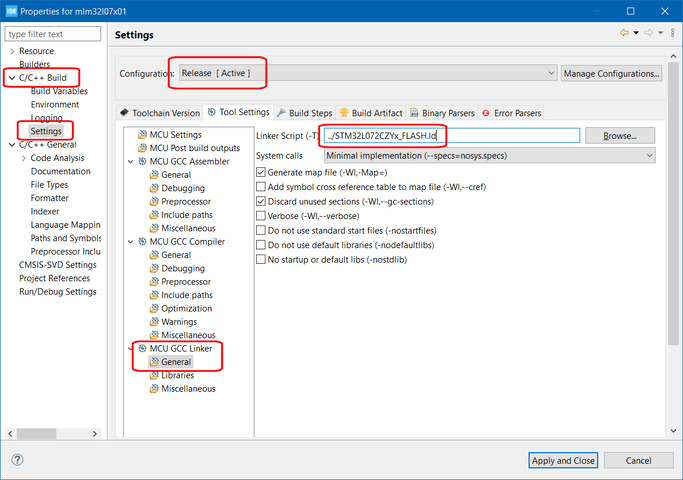This screenshot has width=683, height=480.
Task: Enable Verbose linker output checkbox
Action: pyautogui.click(x=261, y=216)
